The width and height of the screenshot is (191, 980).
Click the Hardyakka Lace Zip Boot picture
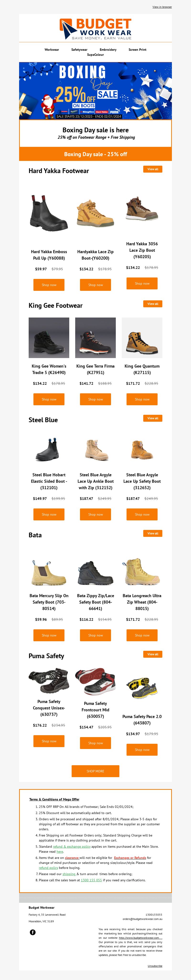pos(95,213)
